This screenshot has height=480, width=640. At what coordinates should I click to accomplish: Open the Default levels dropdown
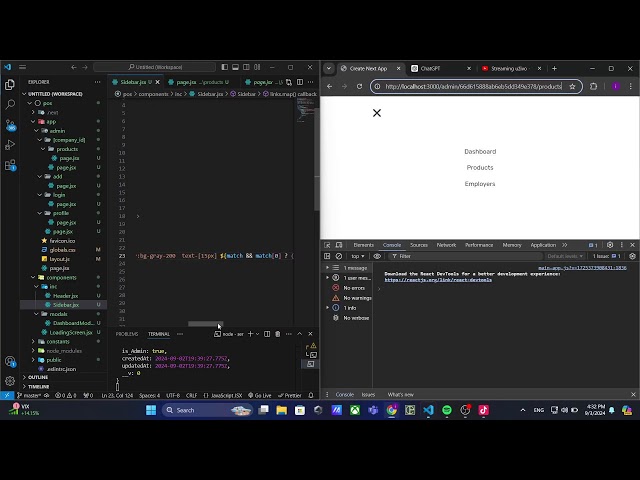[565, 256]
